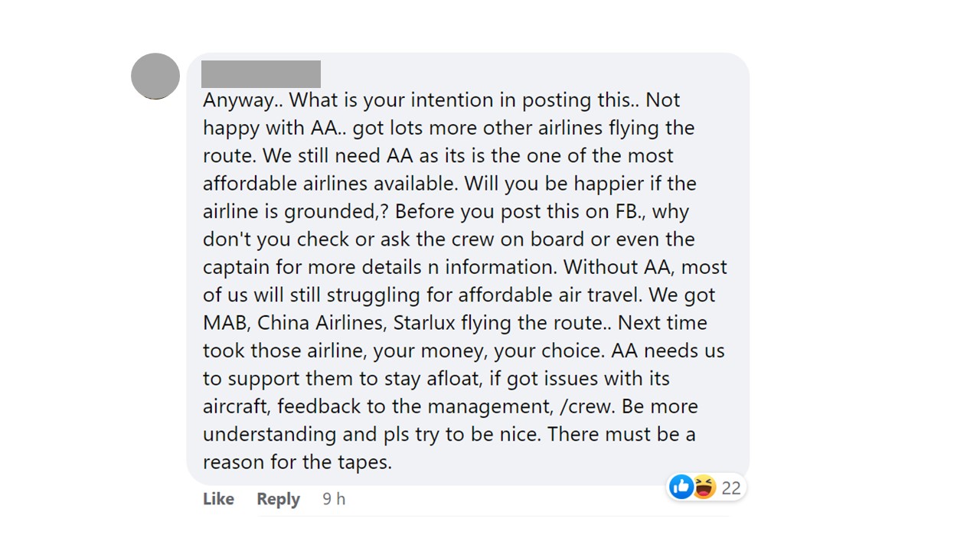Open the 9 h timestamp link
The image size is (980, 551).
point(334,499)
